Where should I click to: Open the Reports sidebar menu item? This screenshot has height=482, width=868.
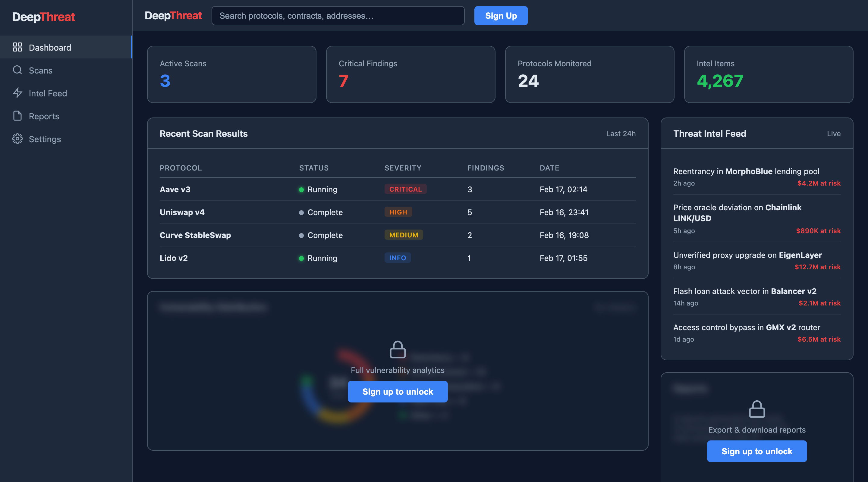[x=44, y=116]
